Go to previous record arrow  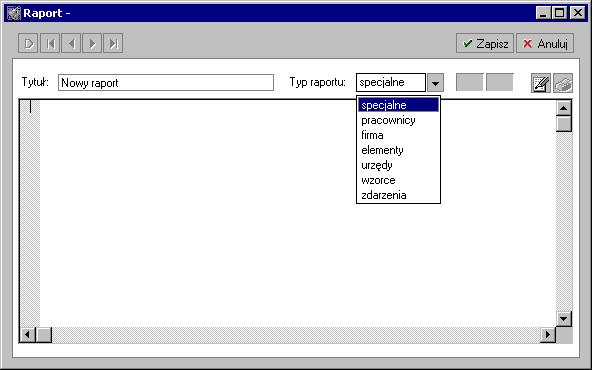tap(71, 43)
